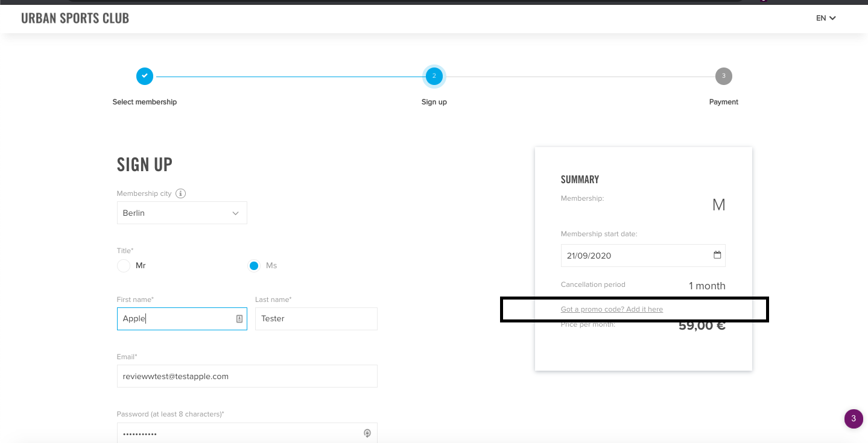Click the SUMMARY heading
Viewport: 868px width, 443px height.
(580, 180)
